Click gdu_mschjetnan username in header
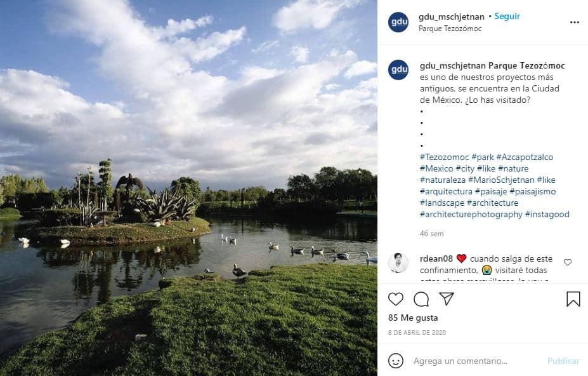The width and height of the screenshot is (588, 376). coord(452,17)
